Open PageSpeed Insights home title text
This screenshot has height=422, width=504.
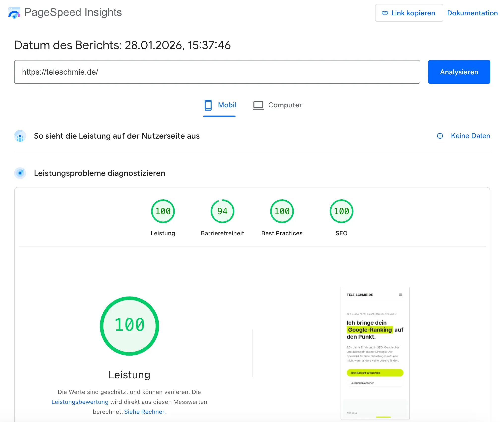(x=73, y=12)
